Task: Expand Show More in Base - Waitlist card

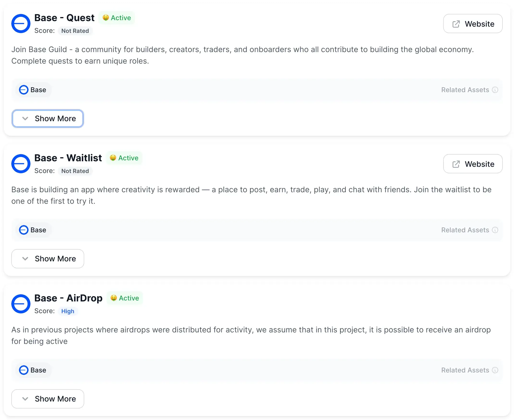Action: point(48,259)
